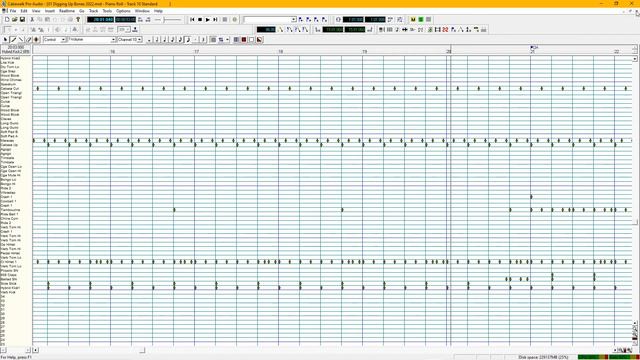640x360 pixels.
Task: Click the record button in transport
Action: click(x=235, y=20)
